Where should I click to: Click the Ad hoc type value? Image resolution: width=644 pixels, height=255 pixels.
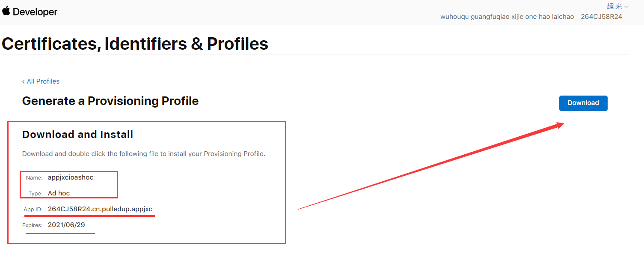click(x=59, y=193)
